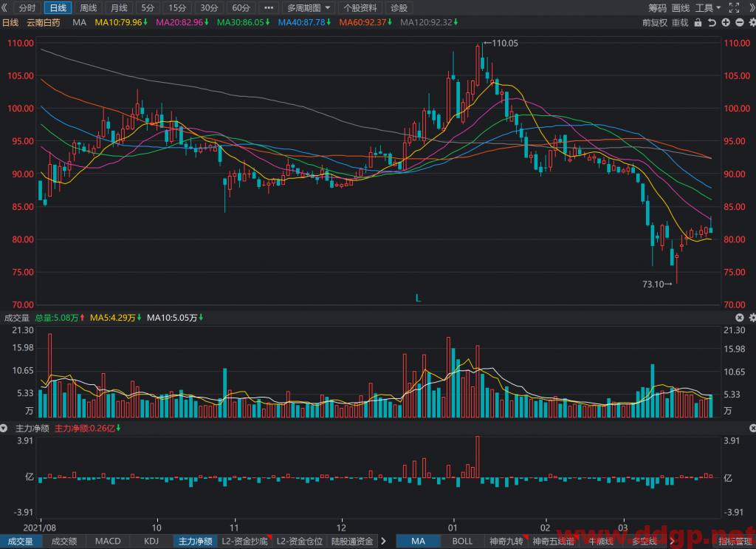756x549 pixels.
Task: Zoom out chart with minus icon
Action: (x=739, y=23)
